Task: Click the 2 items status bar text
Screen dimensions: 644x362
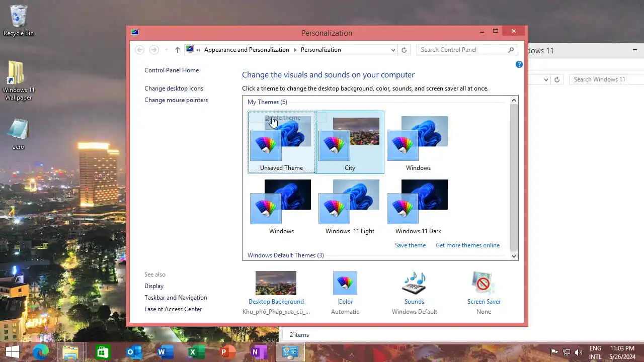Action: [299, 335]
